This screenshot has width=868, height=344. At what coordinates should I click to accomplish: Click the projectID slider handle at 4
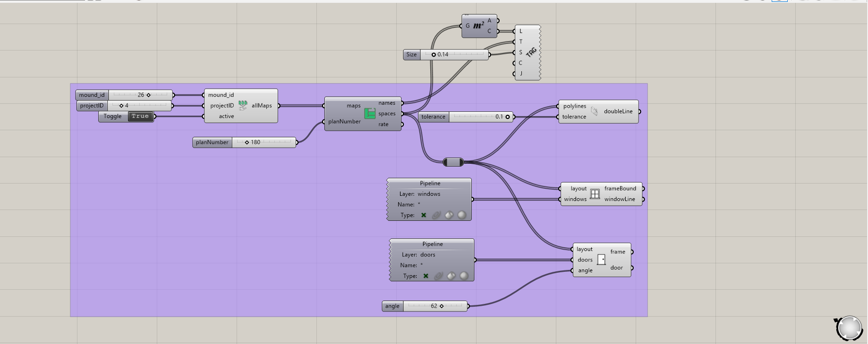point(121,106)
